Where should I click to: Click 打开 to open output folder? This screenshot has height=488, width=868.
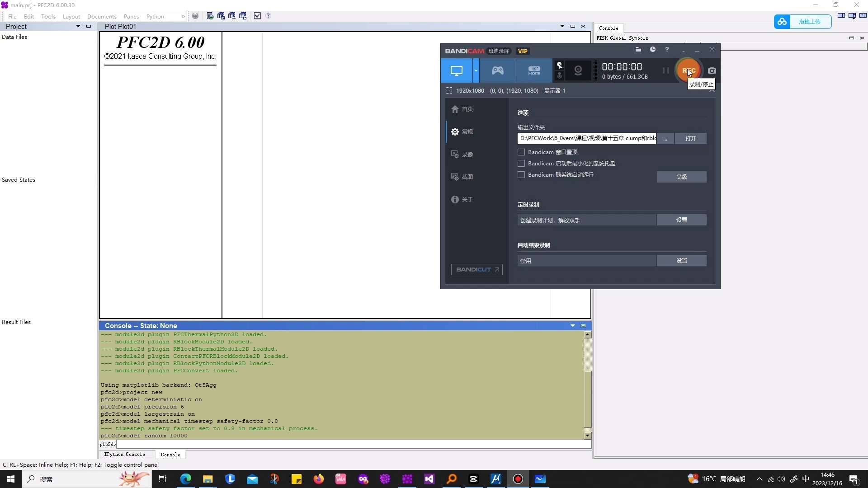(x=690, y=139)
